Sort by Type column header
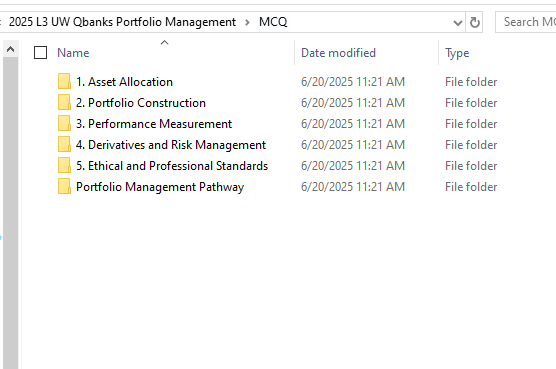Viewport: 556px width, 369px height. click(x=457, y=53)
